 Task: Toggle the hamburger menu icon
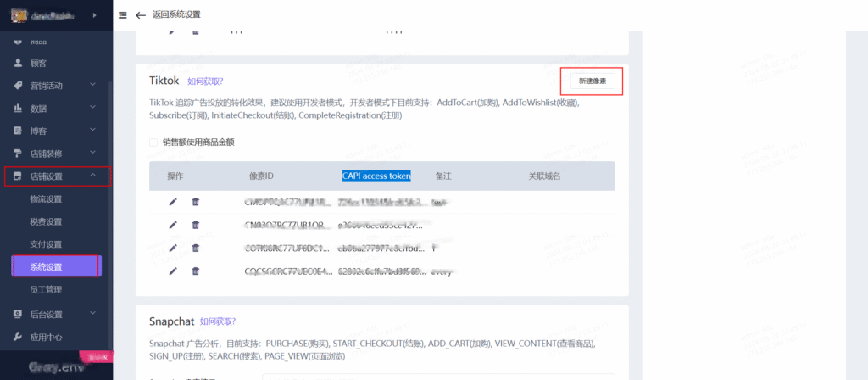[123, 15]
